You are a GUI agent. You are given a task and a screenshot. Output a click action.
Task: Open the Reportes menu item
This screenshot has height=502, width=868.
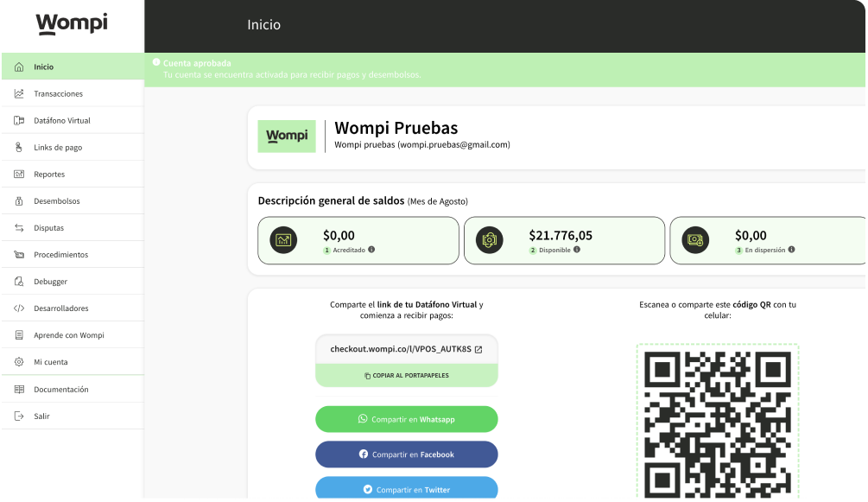49,175
